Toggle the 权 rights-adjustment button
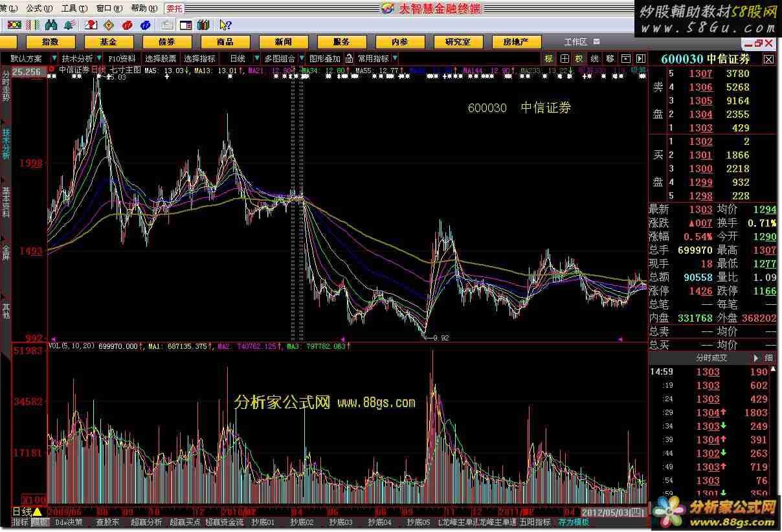 coord(579,58)
